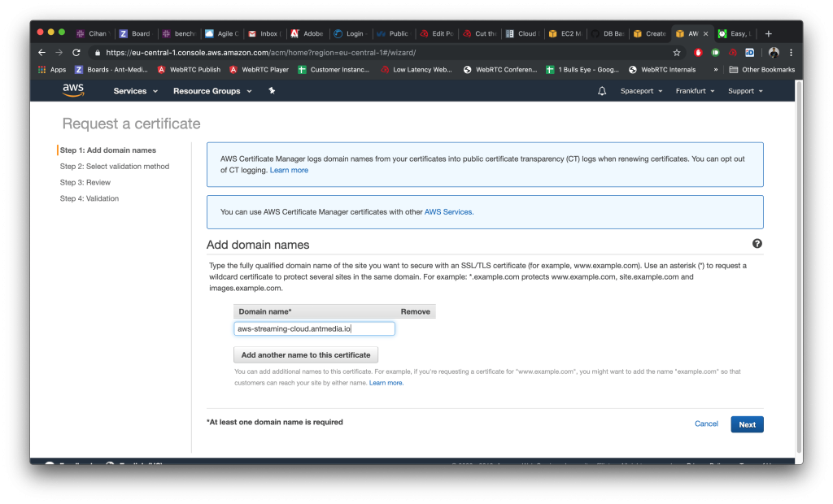The image size is (833, 504).
Task: Open the WebRTC Player bookmark
Action: click(x=259, y=70)
